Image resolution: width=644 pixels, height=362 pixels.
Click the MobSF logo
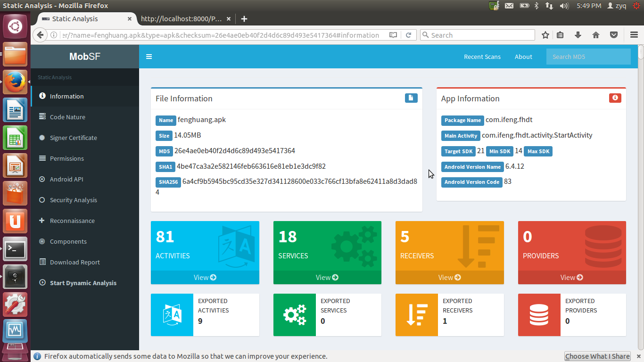tap(85, 57)
